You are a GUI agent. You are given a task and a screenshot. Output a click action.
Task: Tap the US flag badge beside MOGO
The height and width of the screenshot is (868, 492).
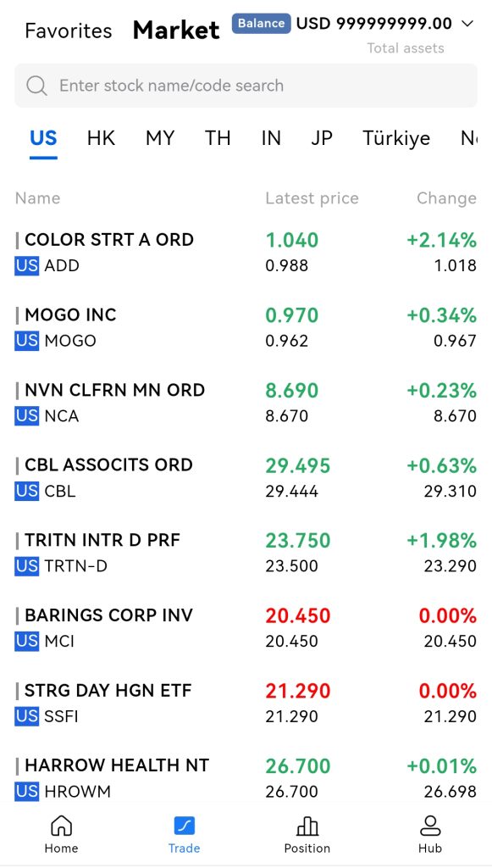coord(26,341)
